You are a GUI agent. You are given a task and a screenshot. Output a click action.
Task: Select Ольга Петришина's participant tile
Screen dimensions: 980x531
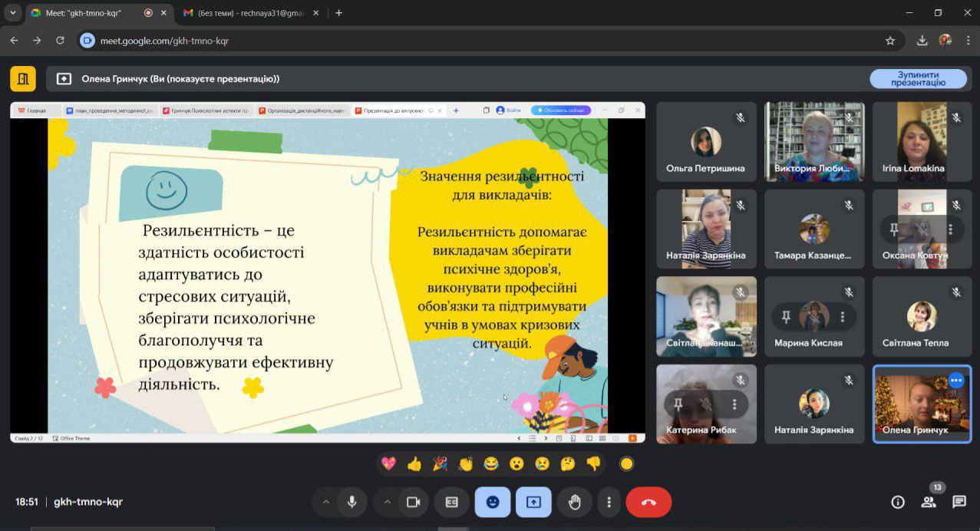click(706, 141)
